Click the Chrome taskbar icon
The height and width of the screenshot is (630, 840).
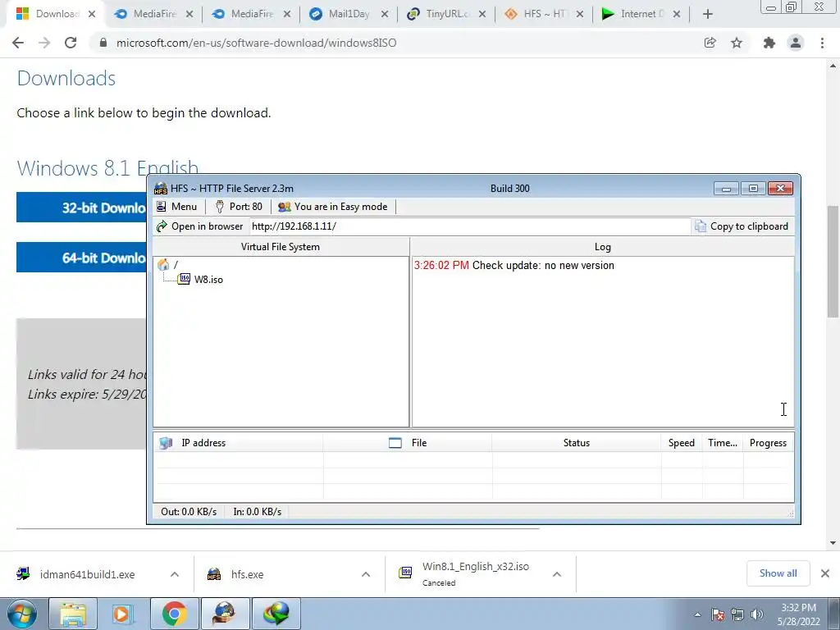click(174, 614)
